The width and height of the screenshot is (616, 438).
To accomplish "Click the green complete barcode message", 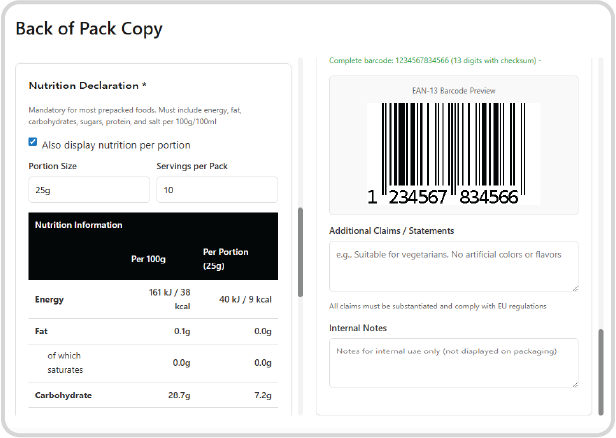I will [x=435, y=61].
